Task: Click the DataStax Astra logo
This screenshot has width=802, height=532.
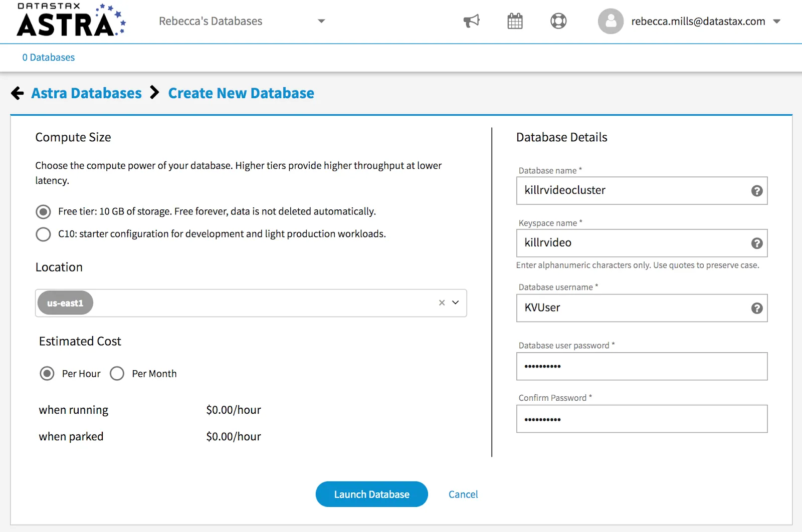Action: pyautogui.click(x=71, y=20)
